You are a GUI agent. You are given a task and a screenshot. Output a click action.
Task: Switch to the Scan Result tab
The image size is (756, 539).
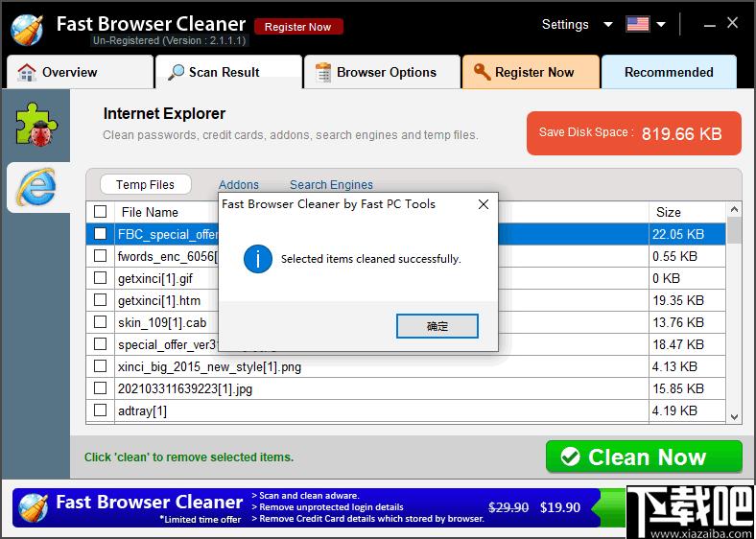(228, 72)
